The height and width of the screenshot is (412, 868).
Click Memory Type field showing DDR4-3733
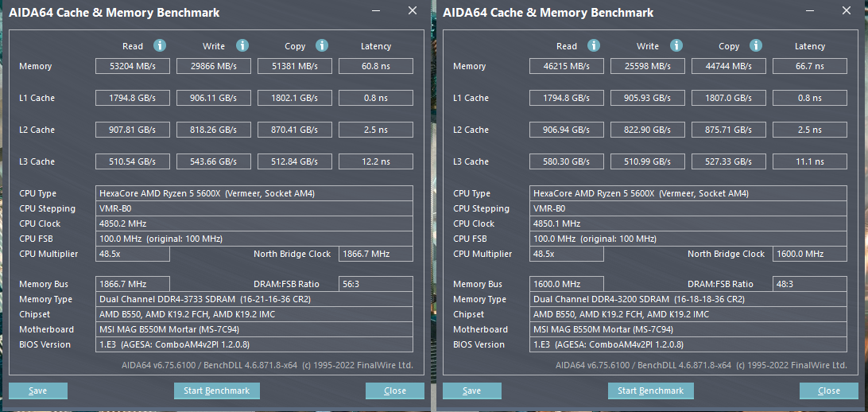coord(254,300)
